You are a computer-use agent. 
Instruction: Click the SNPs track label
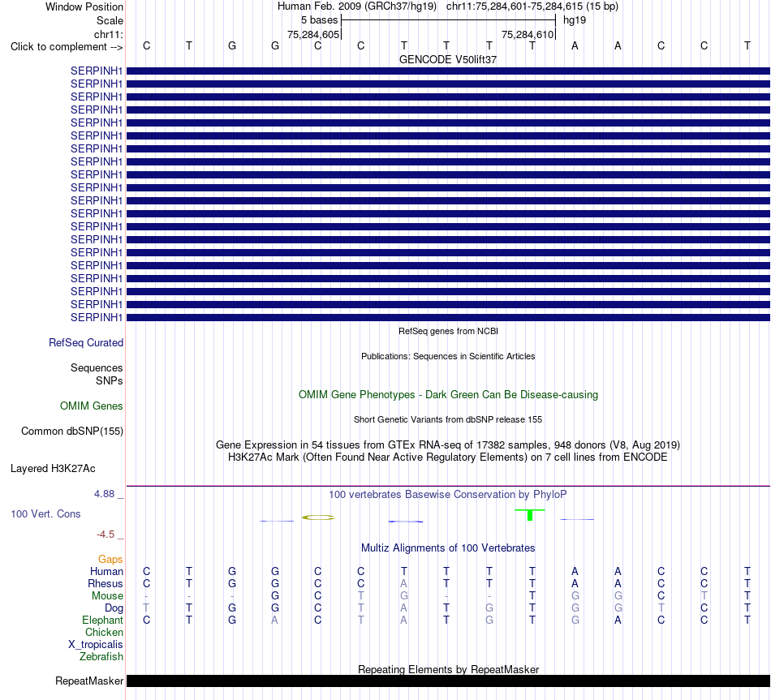(110, 380)
